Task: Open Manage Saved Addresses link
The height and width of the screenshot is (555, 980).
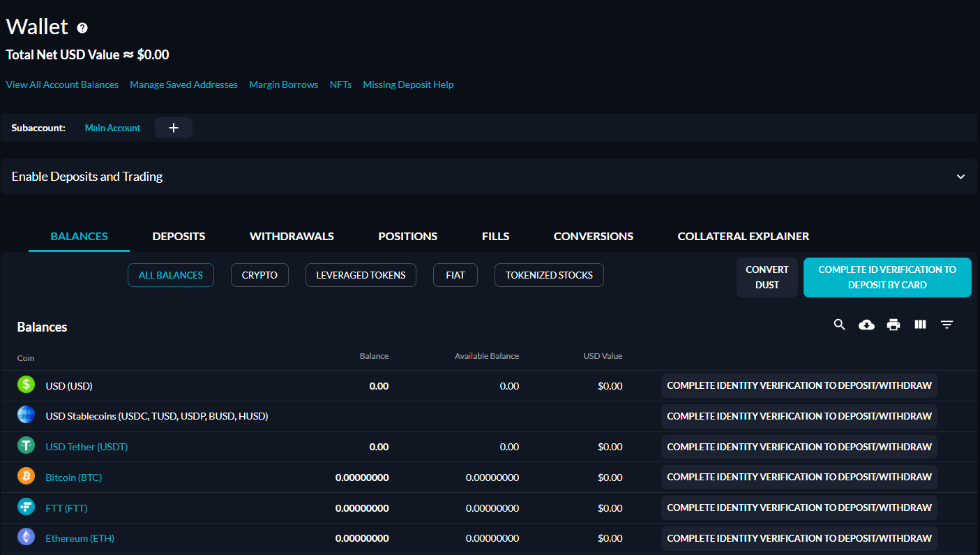Action: click(x=183, y=84)
